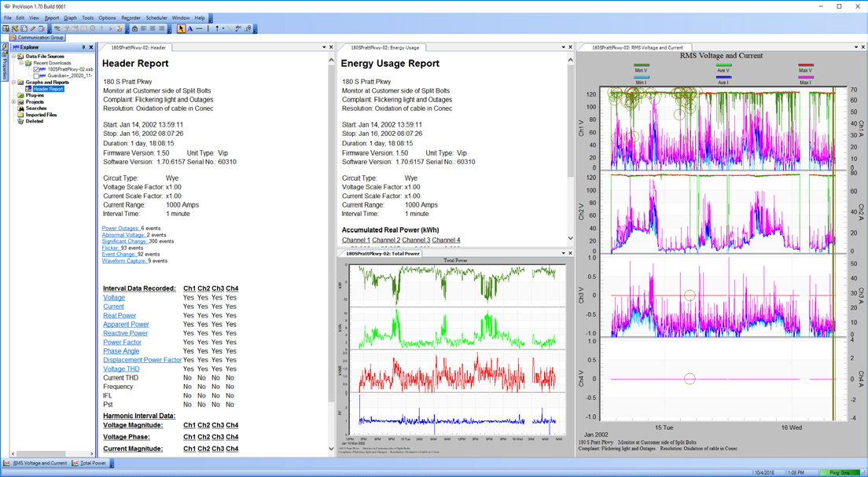Select the horizontal line drawing tool

pyautogui.click(x=200, y=28)
